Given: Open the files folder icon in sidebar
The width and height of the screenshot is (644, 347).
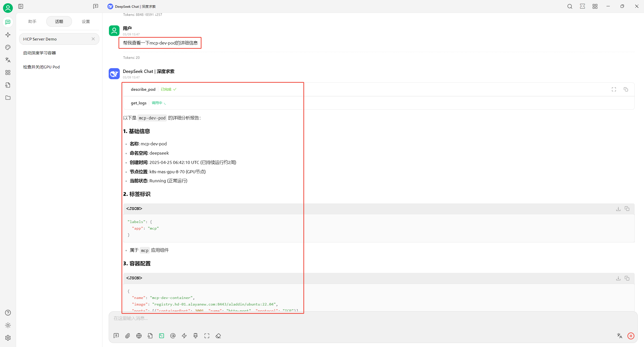Looking at the screenshot, I should (8, 98).
